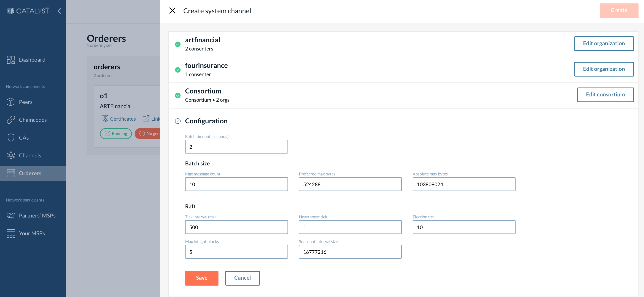
Task: Toggle the Consortium section checkmark
Action: click(178, 95)
